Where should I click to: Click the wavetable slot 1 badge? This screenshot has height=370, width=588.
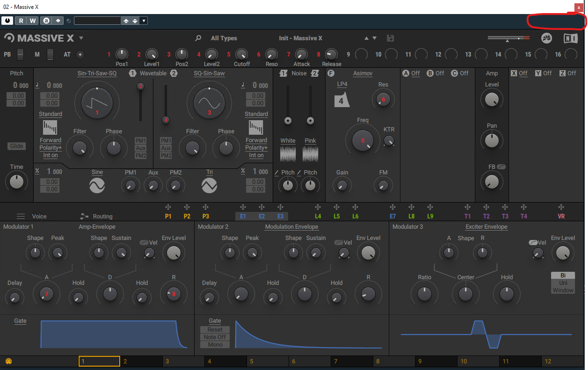click(x=133, y=73)
